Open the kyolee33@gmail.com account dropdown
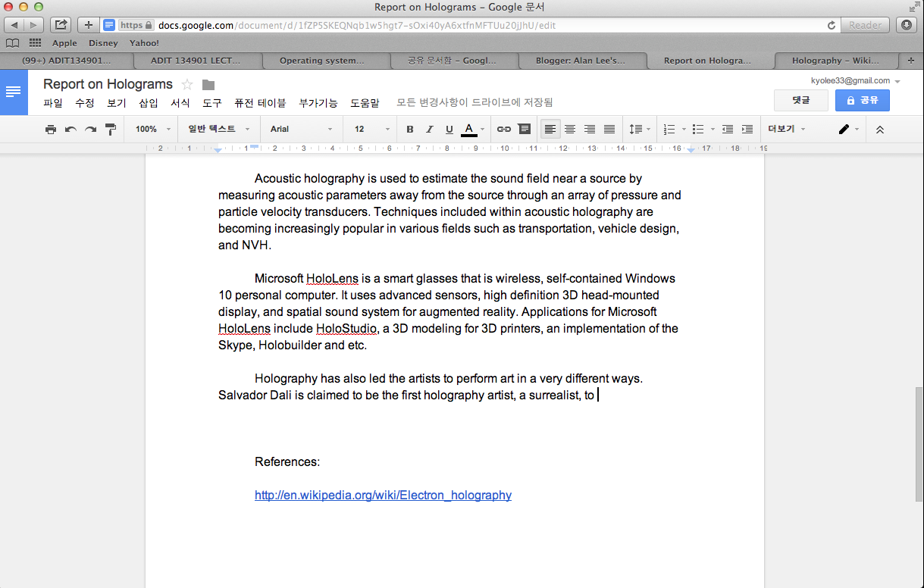Screen dimensions: 924x588 (x=855, y=80)
